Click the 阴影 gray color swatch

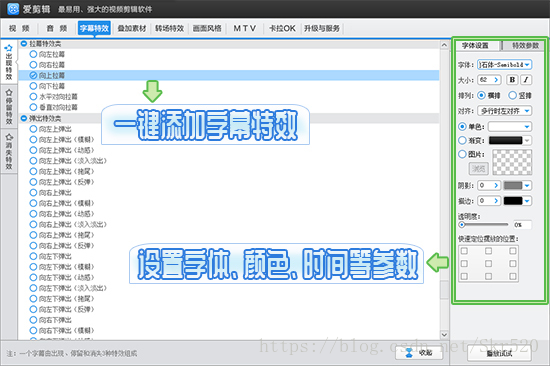pos(513,185)
